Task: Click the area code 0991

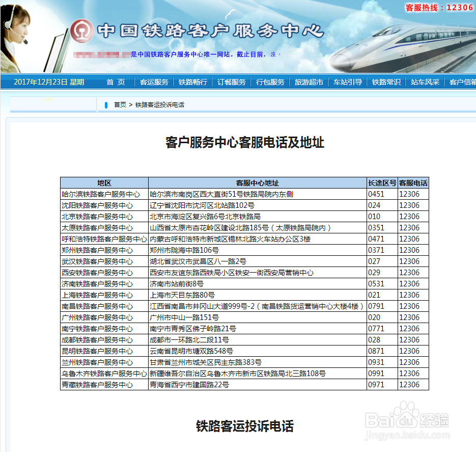Action: pos(376,374)
